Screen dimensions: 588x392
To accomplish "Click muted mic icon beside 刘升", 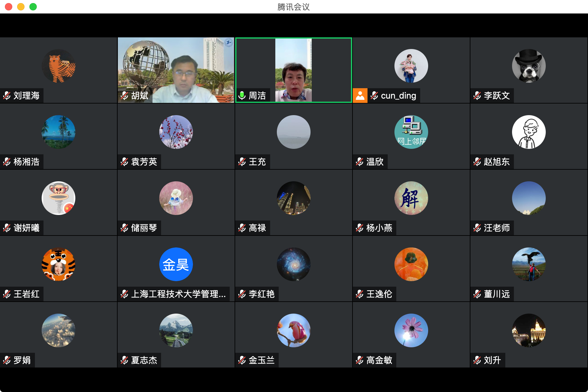I will click(x=477, y=360).
